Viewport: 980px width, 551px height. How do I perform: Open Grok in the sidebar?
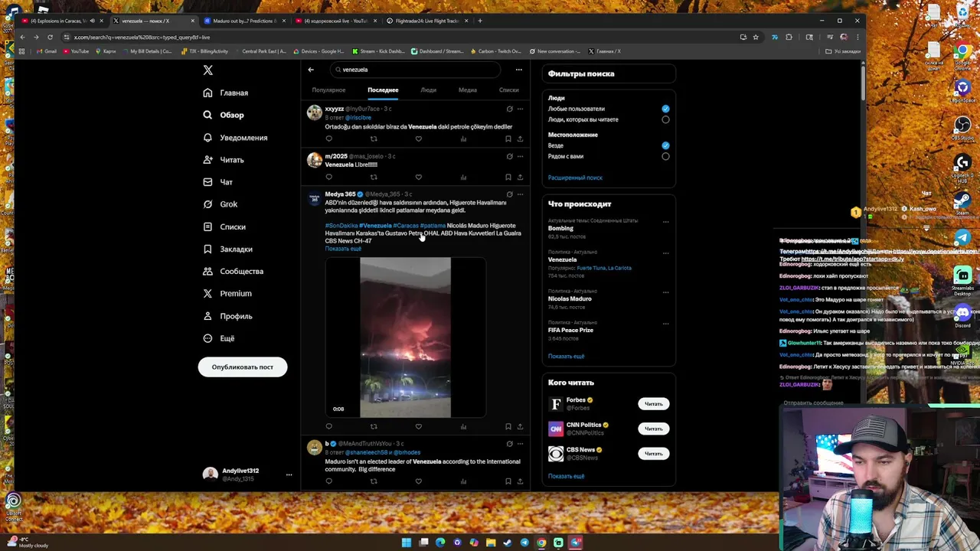[x=220, y=204]
